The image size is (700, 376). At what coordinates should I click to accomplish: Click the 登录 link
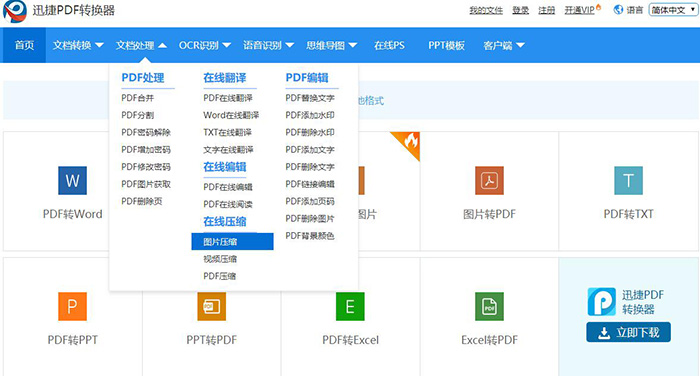click(x=521, y=10)
